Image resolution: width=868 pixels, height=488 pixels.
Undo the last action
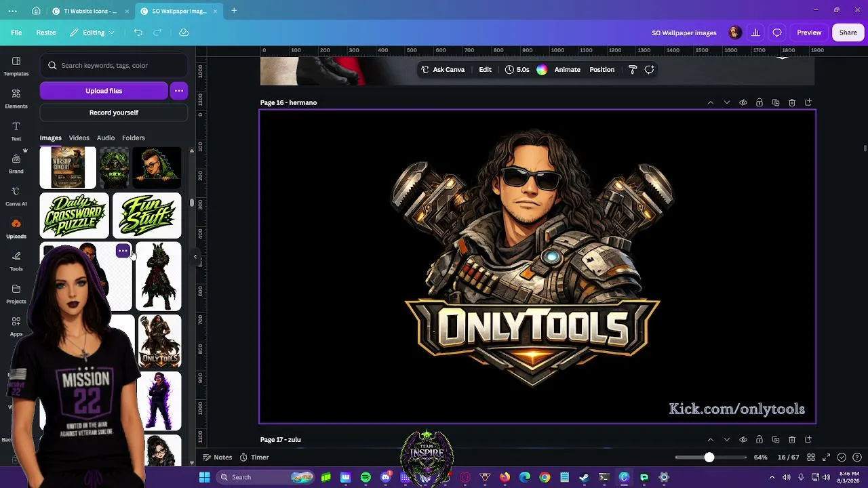[x=138, y=33]
